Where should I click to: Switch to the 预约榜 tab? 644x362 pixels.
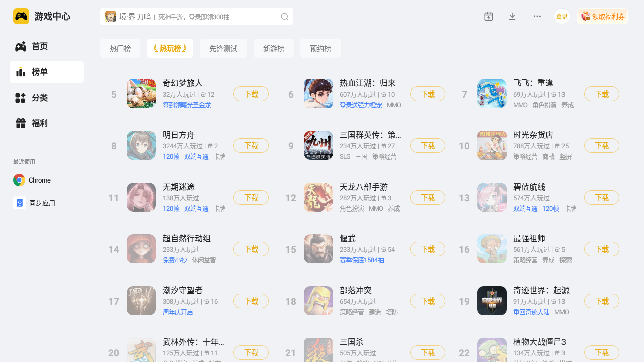tap(320, 48)
